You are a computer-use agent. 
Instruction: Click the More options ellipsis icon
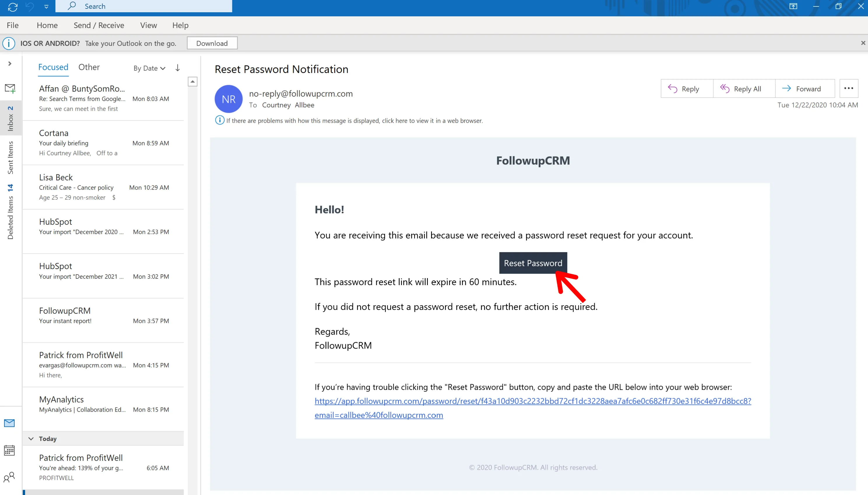coord(848,88)
